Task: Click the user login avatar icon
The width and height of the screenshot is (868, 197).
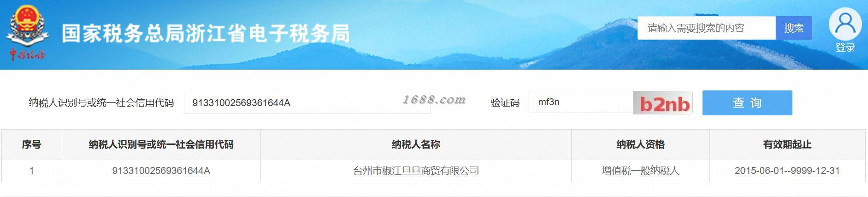Action: coord(845,24)
